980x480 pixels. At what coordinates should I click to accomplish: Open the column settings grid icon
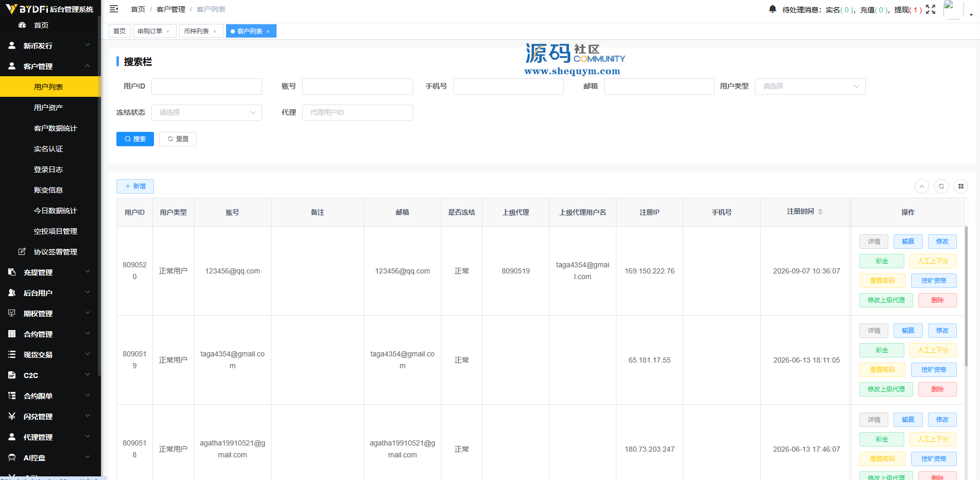point(961,186)
